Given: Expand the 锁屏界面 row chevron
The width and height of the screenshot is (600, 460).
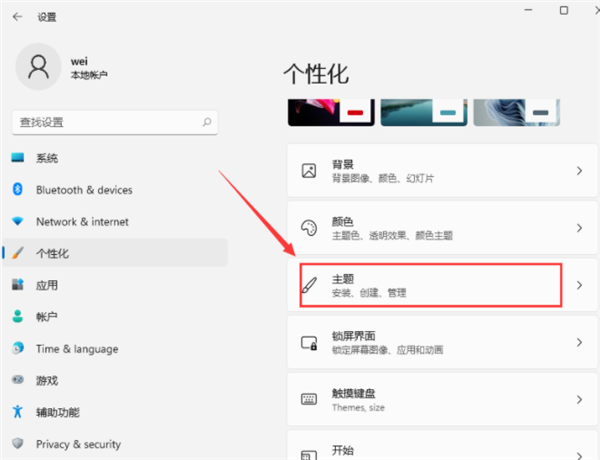Looking at the screenshot, I should [580, 342].
